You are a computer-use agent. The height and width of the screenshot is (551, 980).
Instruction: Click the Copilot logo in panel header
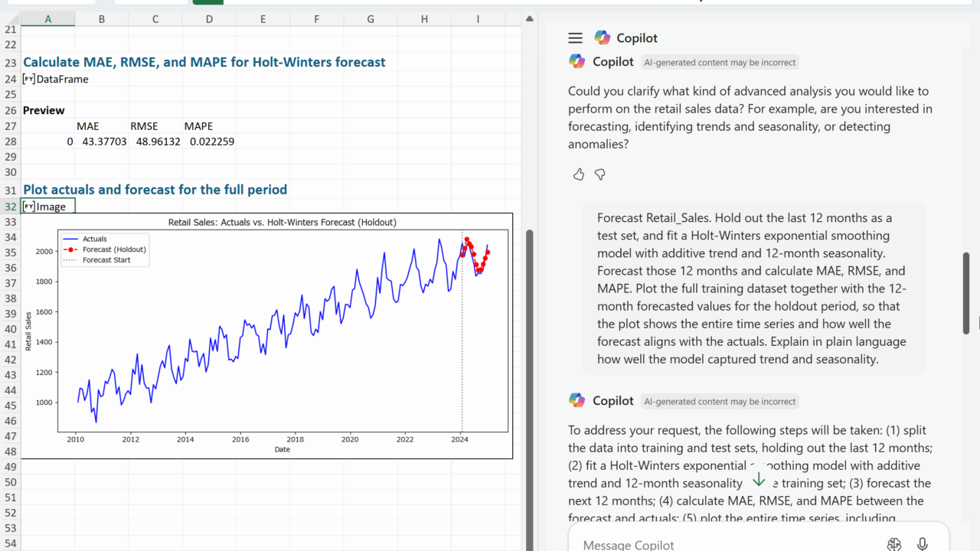[603, 38]
